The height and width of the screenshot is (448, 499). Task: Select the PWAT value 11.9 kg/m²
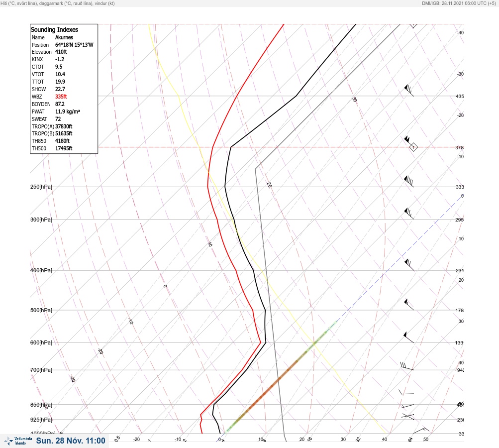(x=68, y=112)
